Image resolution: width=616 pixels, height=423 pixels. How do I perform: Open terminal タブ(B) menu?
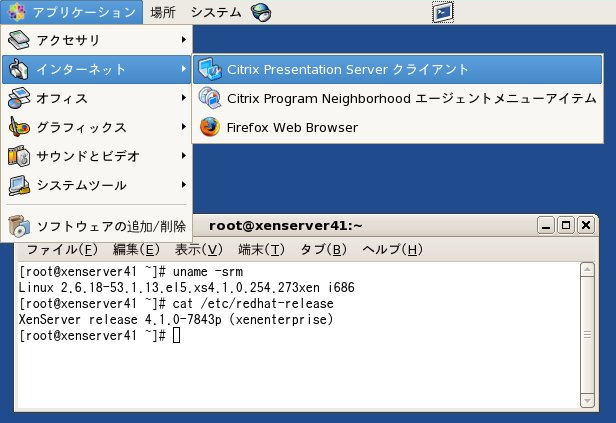[323, 249]
